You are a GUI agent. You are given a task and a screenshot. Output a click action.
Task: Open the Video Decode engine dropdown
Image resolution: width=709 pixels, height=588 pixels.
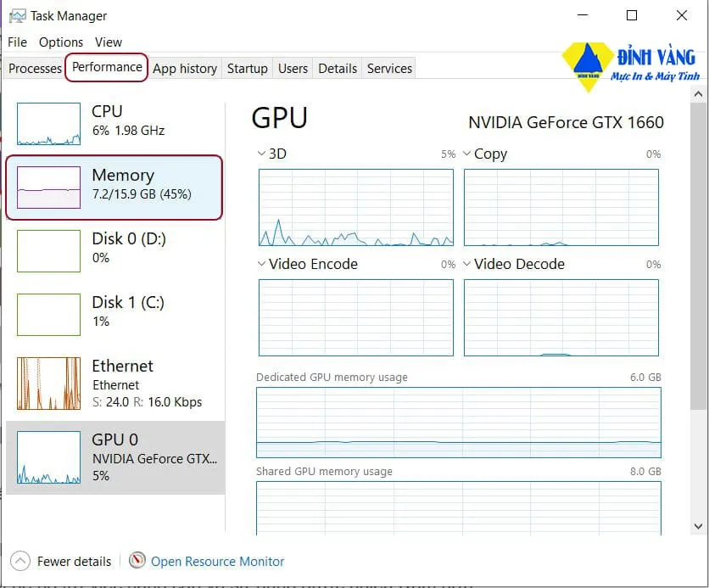tap(466, 265)
